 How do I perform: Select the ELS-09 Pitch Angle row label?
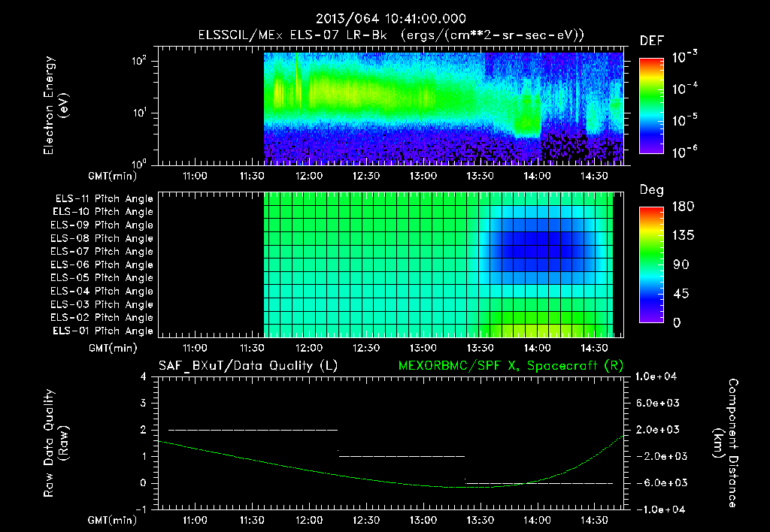click(102, 225)
